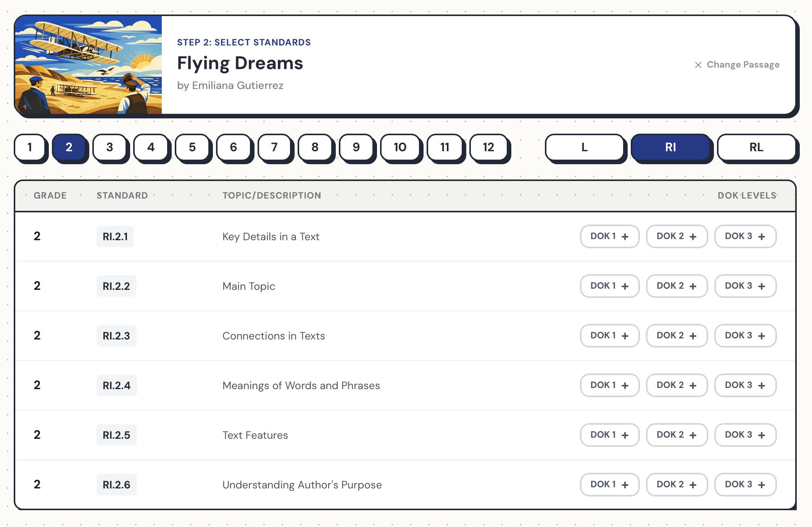The image size is (812, 527).
Task: Add DOK 1 for Meanings of Words and Phrases
Action: coord(609,385)
